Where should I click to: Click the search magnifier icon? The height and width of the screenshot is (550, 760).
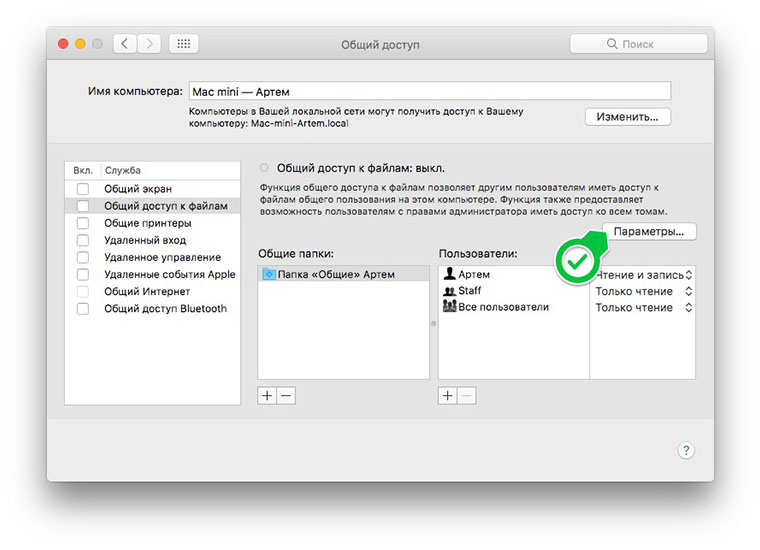click(612, 44)
